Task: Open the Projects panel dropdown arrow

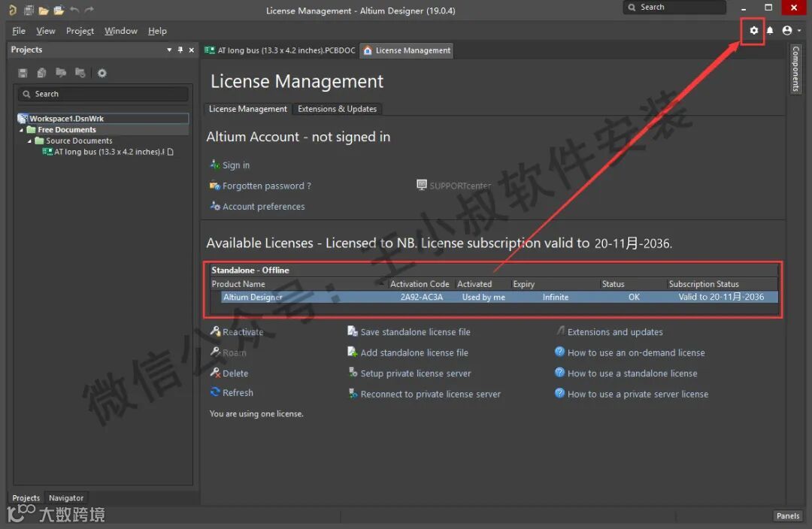Action: click(x=169, y=50)
